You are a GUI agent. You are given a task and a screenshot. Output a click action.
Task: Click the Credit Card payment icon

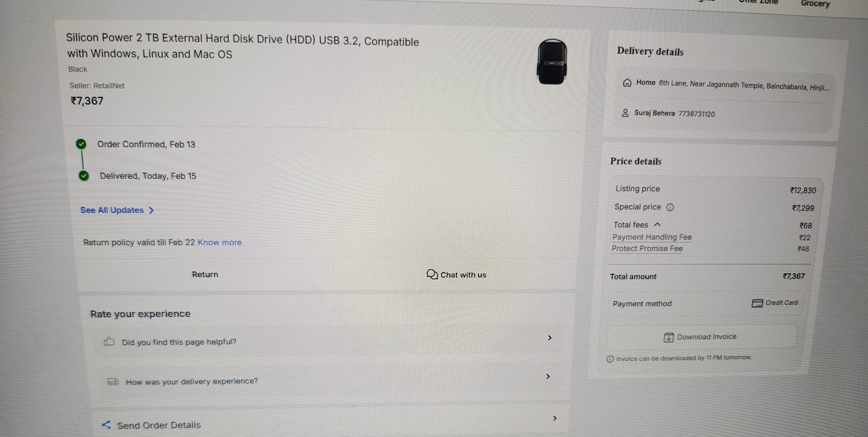pos(757,303)
